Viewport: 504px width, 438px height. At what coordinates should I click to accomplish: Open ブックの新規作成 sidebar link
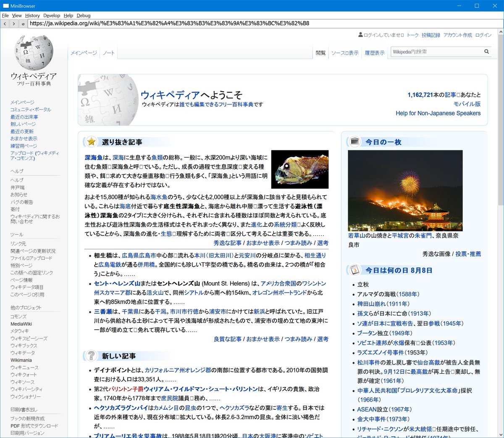click(27, 419)
